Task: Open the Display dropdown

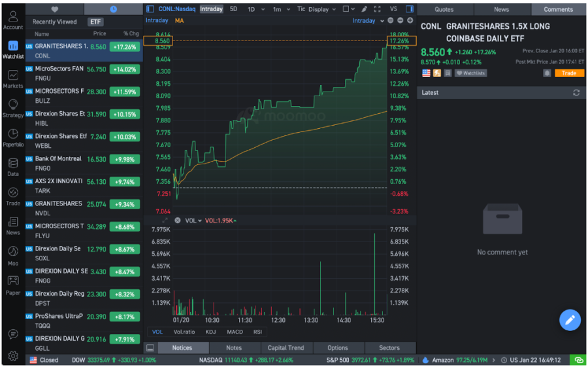Action: 321,9
